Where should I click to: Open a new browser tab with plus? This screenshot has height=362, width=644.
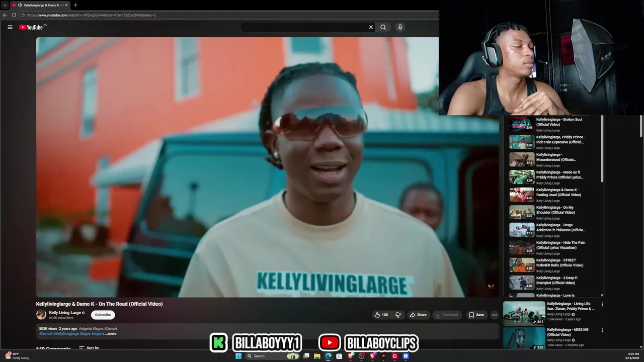(x=75, y=5)
